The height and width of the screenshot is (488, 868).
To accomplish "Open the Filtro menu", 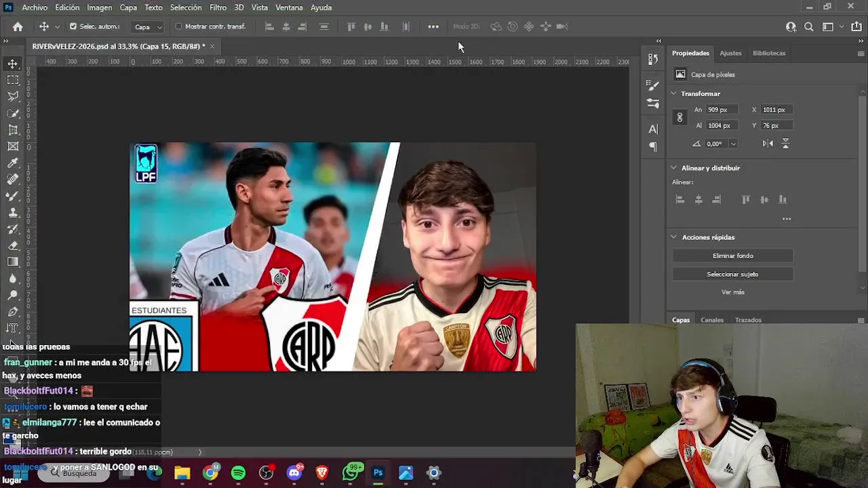I will (x=218, y=7).
